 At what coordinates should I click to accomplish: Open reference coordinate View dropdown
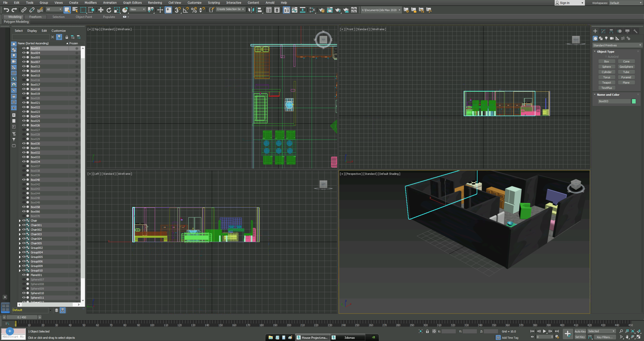tap(137, 9)
